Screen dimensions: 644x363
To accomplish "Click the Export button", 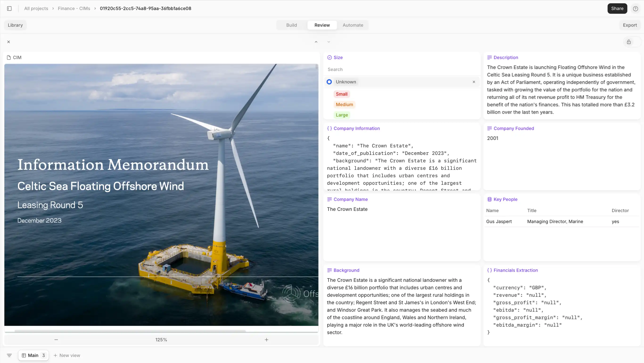I will point(630,25).
